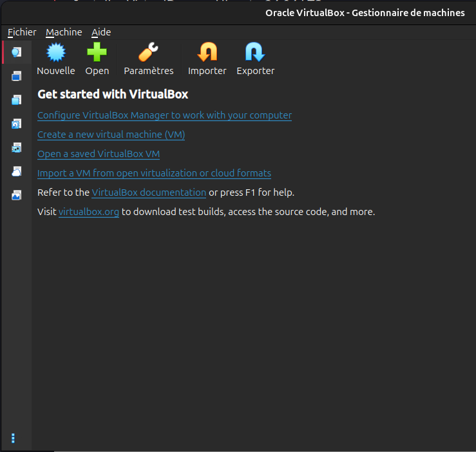Click the Nouvelle starburst toolbar icon
Screen dimensions: 476x452
click(x=56, y=52)
